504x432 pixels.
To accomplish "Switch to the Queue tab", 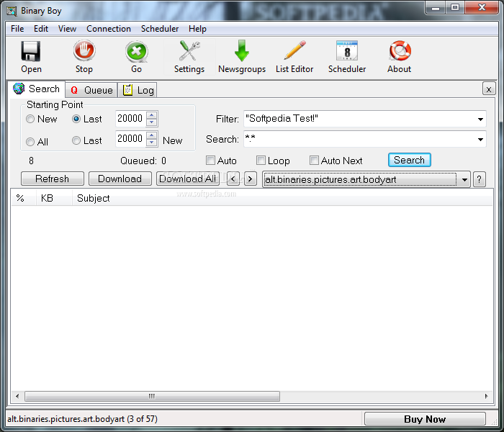I will [91, 90].
